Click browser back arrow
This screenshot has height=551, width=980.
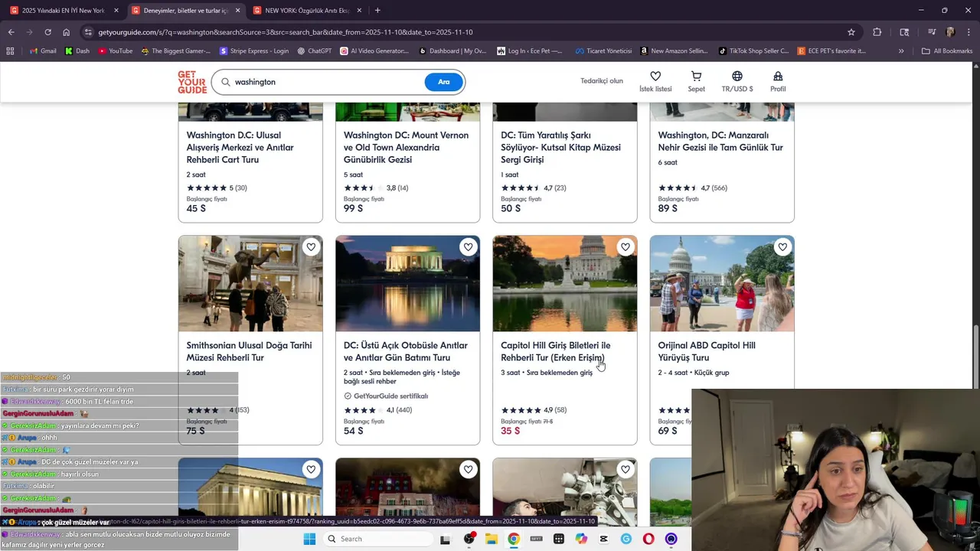click(11, 32)
